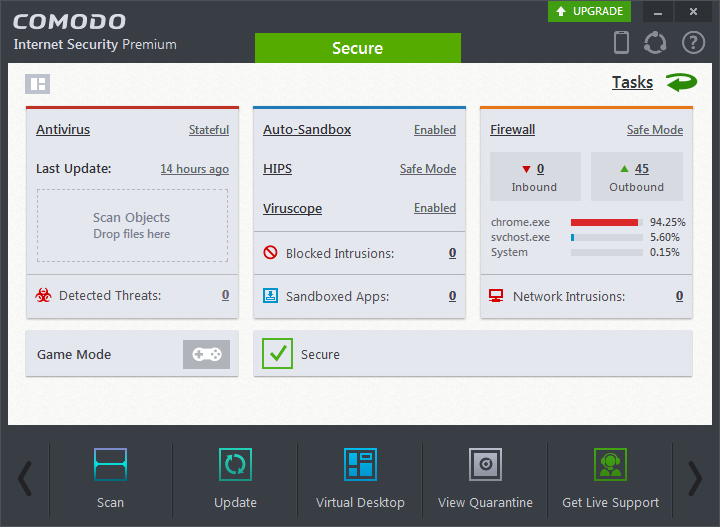The width and height of the screenshot is (720, 527).
Task: View Outbound connections box showing 45
Action: click(637, 177)
